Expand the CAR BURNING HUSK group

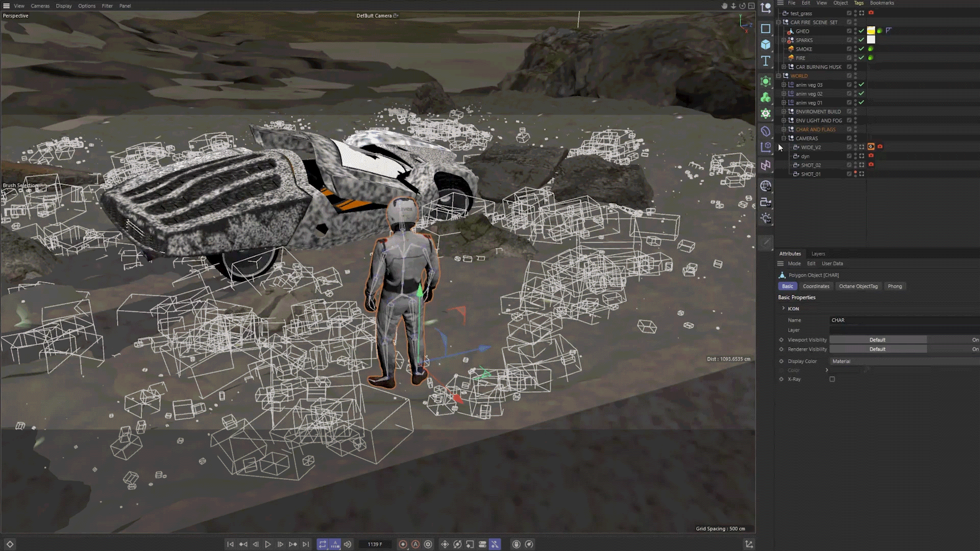point(784,67)
